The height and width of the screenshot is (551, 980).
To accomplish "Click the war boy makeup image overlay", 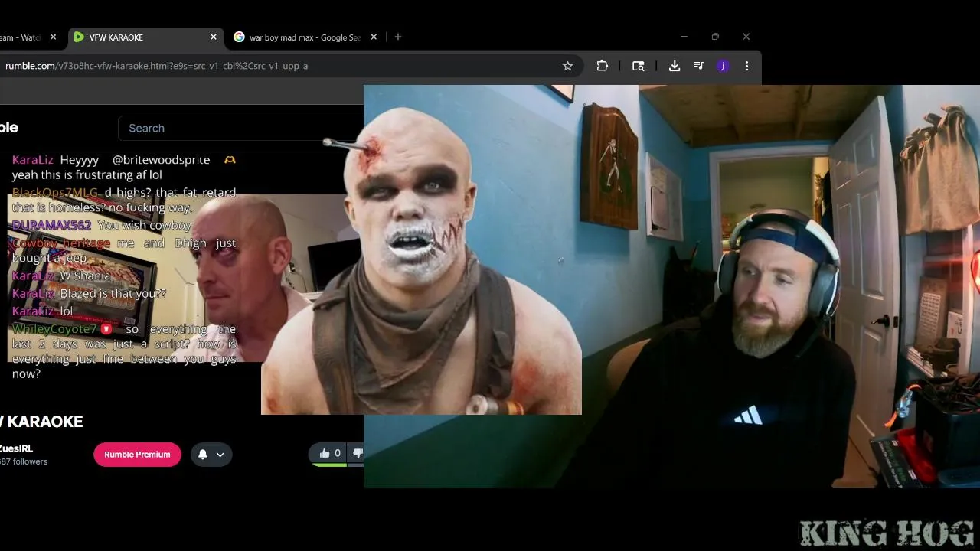I will [421, 260].
